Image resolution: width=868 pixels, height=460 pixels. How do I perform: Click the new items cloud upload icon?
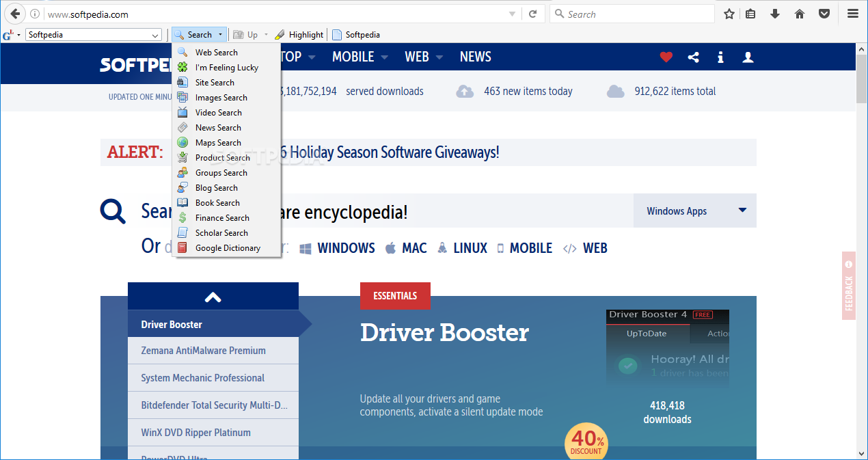coord(465,92)
